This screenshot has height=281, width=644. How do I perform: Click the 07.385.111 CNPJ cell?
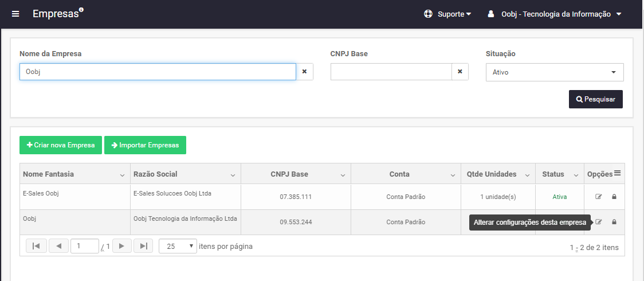coord(296,197)
